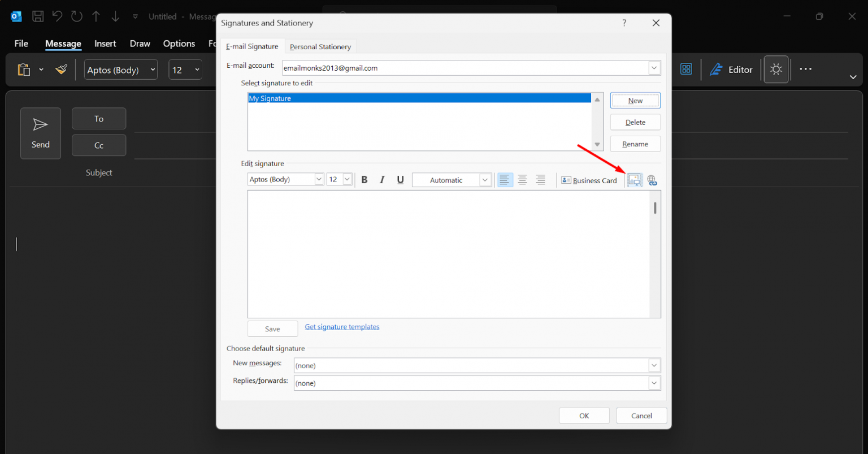Open the Automatic font color dropdown

point(484,179)
